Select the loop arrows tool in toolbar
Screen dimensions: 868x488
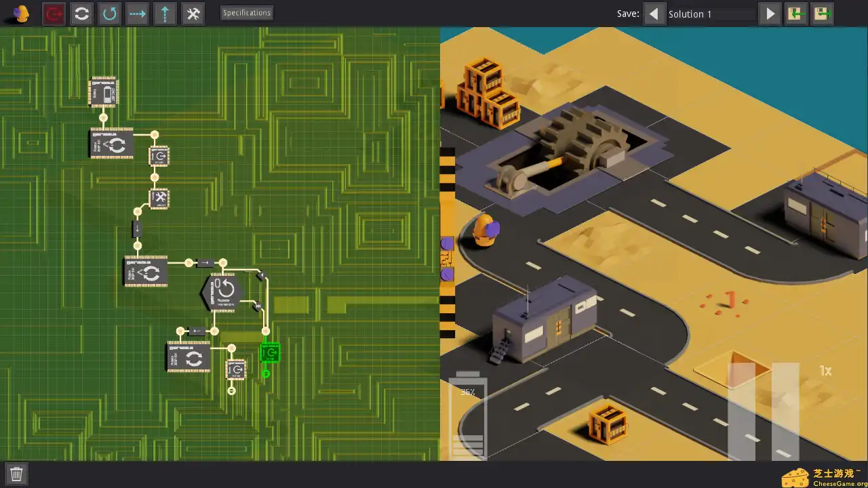[82, 14]
